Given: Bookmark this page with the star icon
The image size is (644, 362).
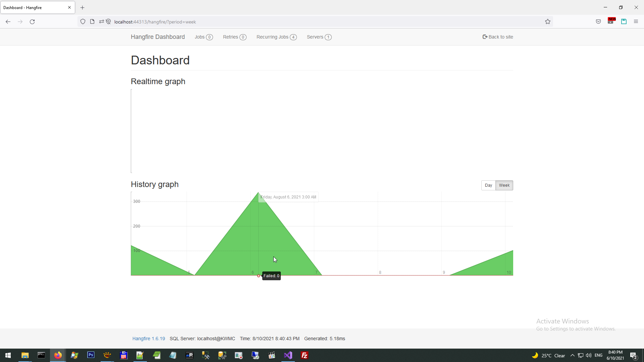Looking at the screenshot, I should click(x=548, y=22).
